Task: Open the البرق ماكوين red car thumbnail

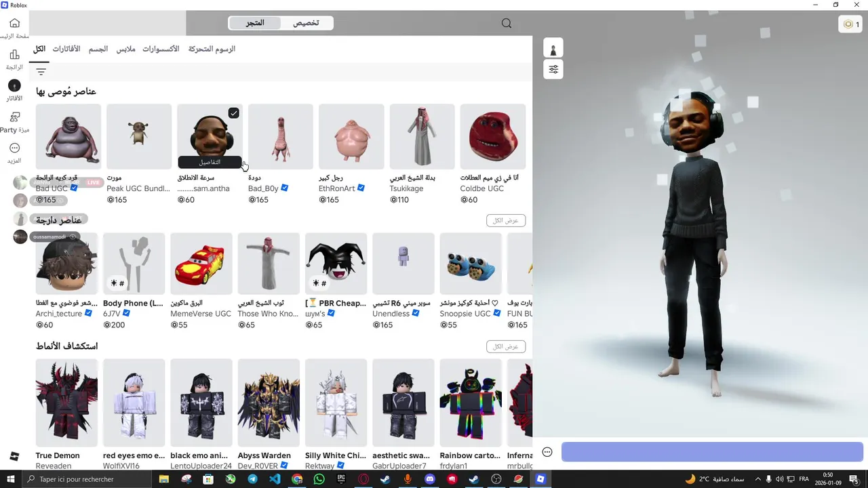Action: coord(201,264)
